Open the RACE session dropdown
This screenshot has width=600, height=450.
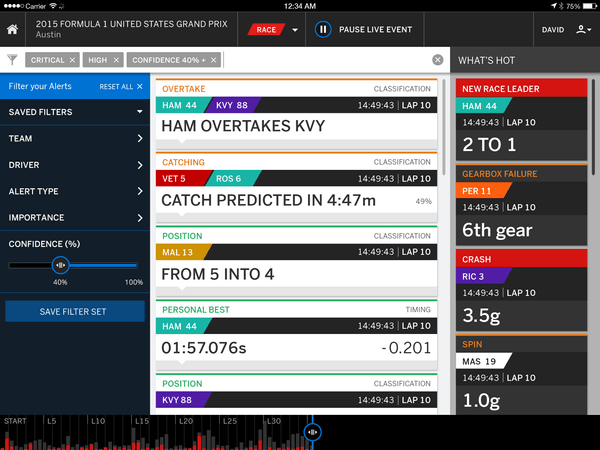click(295, 30)
